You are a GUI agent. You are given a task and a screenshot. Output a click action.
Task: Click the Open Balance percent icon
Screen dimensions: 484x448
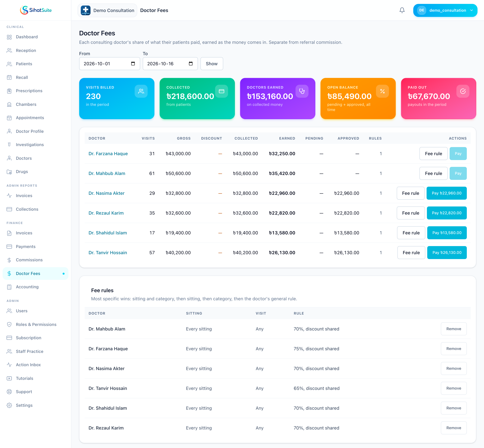coord(382,91)
